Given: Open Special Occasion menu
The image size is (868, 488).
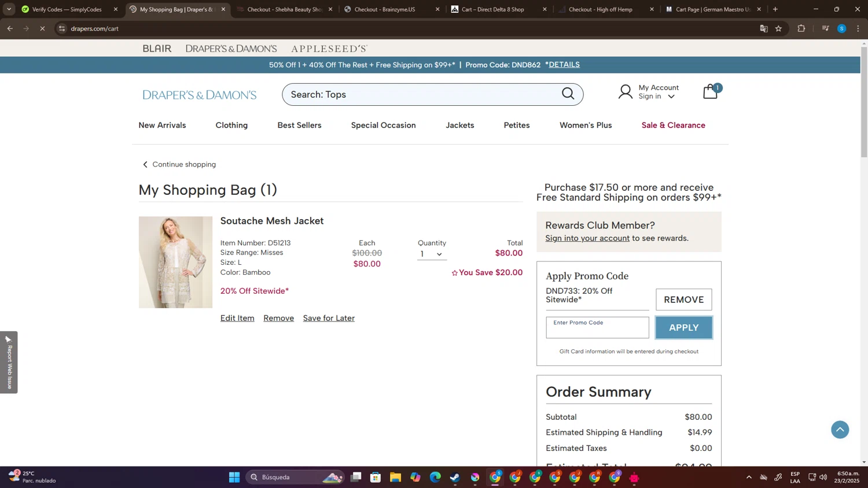Looking at the screenshot, I should [383, 125].
